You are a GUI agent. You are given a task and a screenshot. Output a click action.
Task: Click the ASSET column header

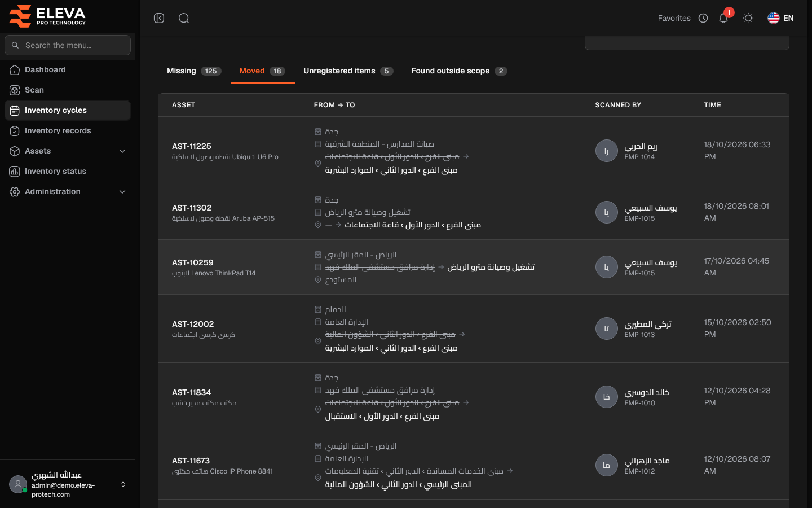(183, 105)
